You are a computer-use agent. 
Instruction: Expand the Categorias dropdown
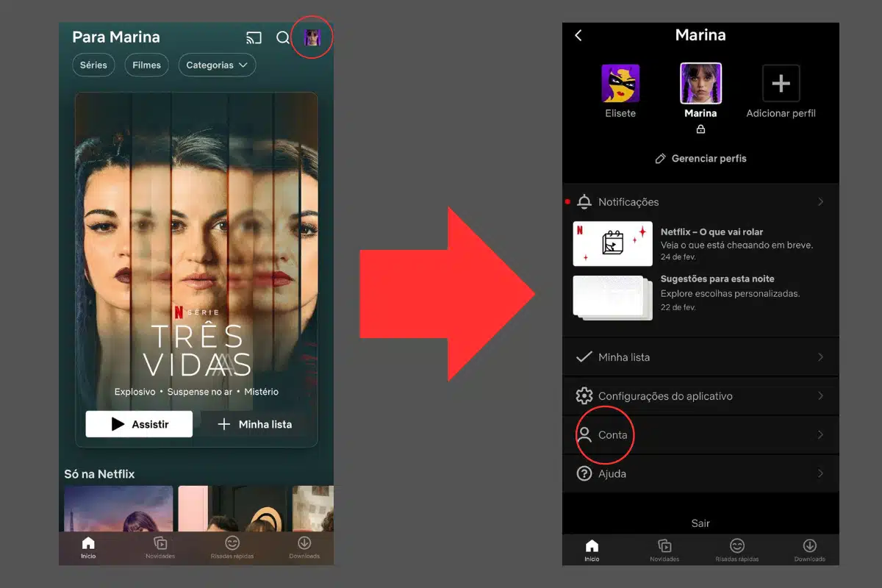pos(217,65)
